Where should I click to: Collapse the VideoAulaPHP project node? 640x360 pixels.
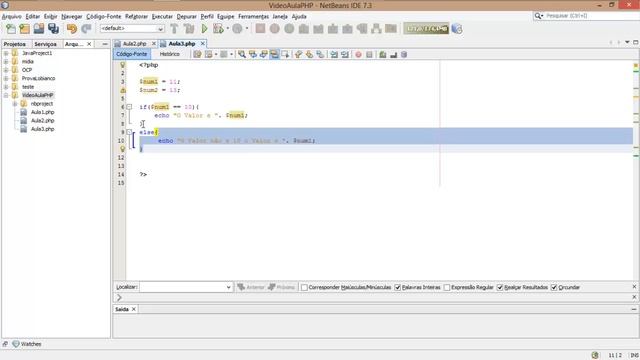(x=6, y=95)
